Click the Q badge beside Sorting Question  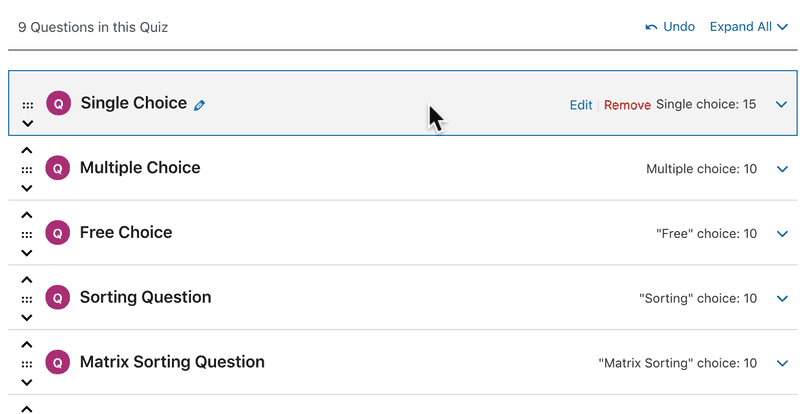[x=58, y=299]
